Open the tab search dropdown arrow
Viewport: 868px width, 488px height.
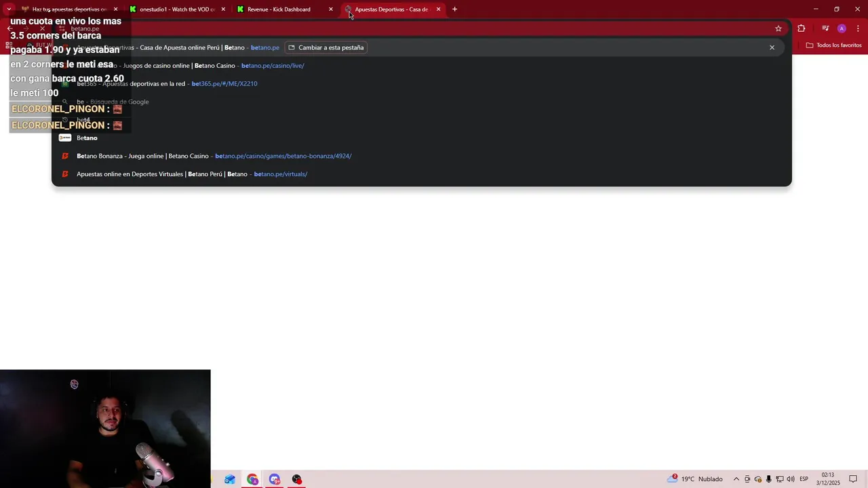(x=9, y=9)
